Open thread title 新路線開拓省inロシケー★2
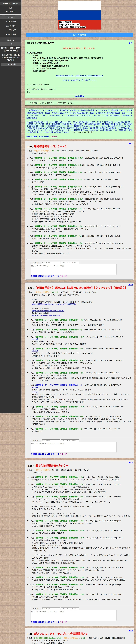Screen dimensions: 136x644 point(50,147)
